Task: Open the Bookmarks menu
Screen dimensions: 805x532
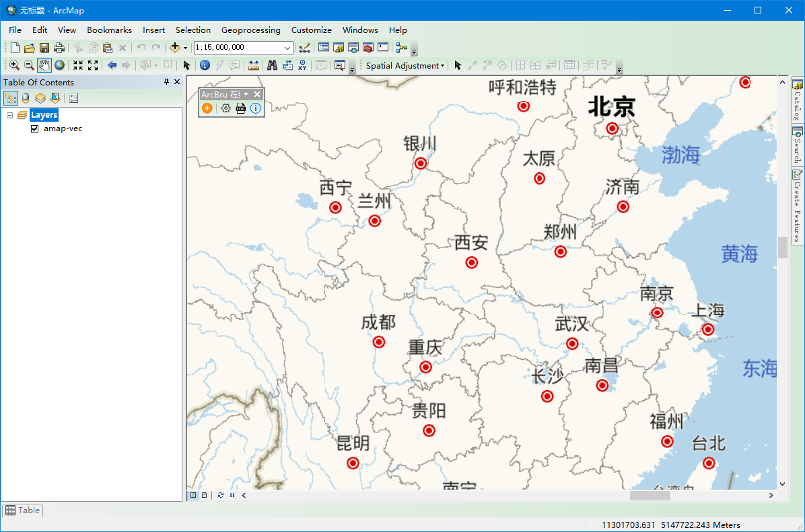Action: click(x=109, y=30)
